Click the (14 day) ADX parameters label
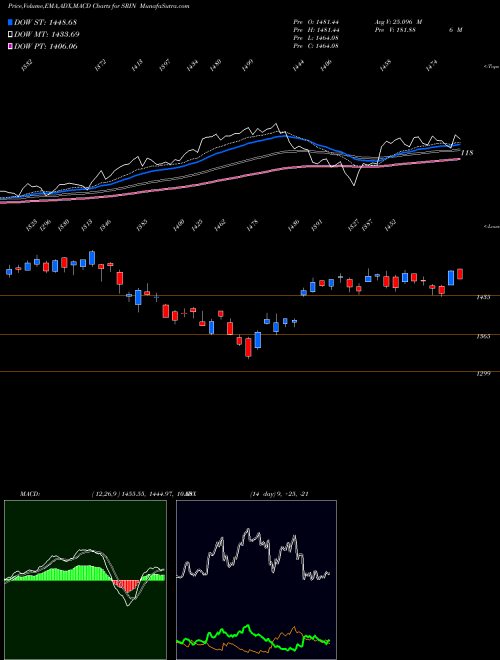This screenshot has height=660, width=500. [x=279, y=494]
